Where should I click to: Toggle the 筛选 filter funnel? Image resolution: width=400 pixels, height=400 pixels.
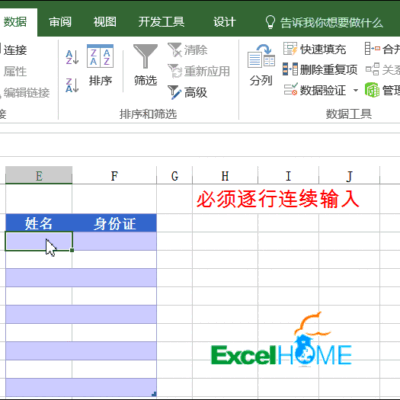[x=145, y=65]
